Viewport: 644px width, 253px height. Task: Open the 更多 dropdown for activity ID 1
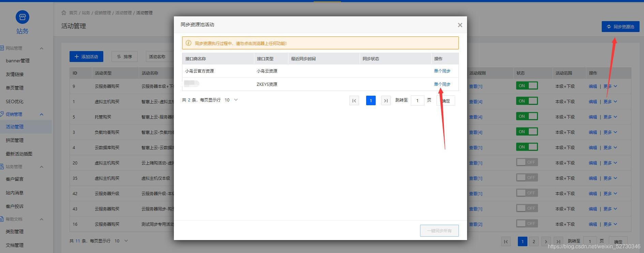pyautogui.click(x=610, y=101)
